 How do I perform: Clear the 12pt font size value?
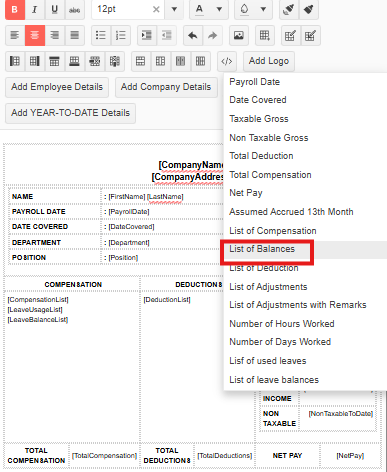point(156,10)
